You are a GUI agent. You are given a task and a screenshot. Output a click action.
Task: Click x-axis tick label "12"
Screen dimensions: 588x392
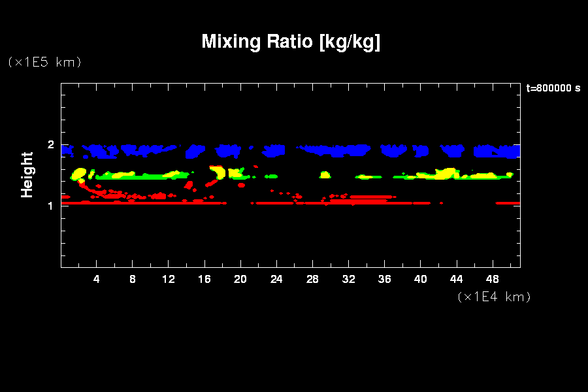pyautogui.click(x=169, y=279)
